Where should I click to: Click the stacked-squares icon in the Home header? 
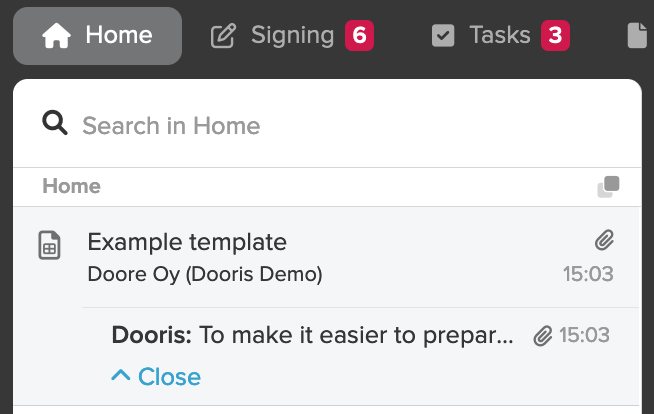[609, 187]
